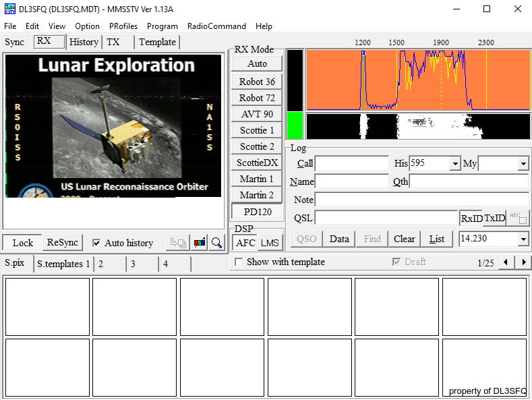Switch to the Template tab
This screenshot has width=532, height=400.
[157, 42]
